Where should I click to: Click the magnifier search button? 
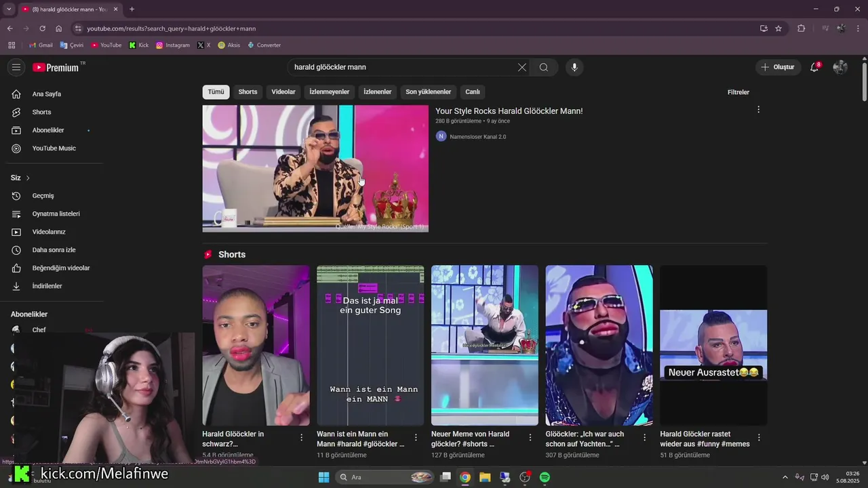tap(544, 67)
